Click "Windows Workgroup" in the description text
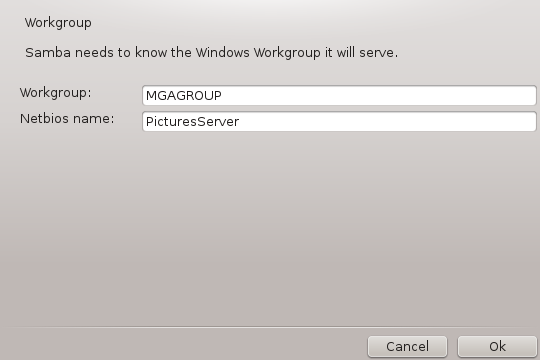This screenshot has height=360, width=540. click(258, 53)
